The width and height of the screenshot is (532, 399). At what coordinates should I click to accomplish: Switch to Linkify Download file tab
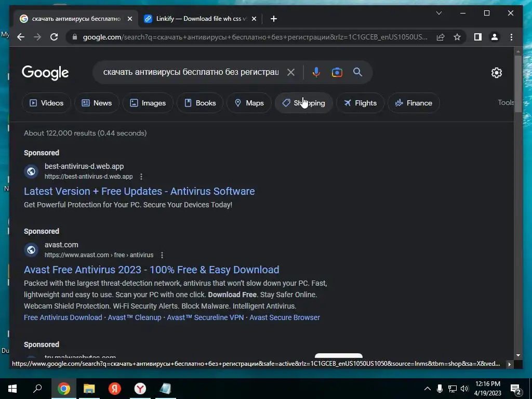tap(201, 19)
